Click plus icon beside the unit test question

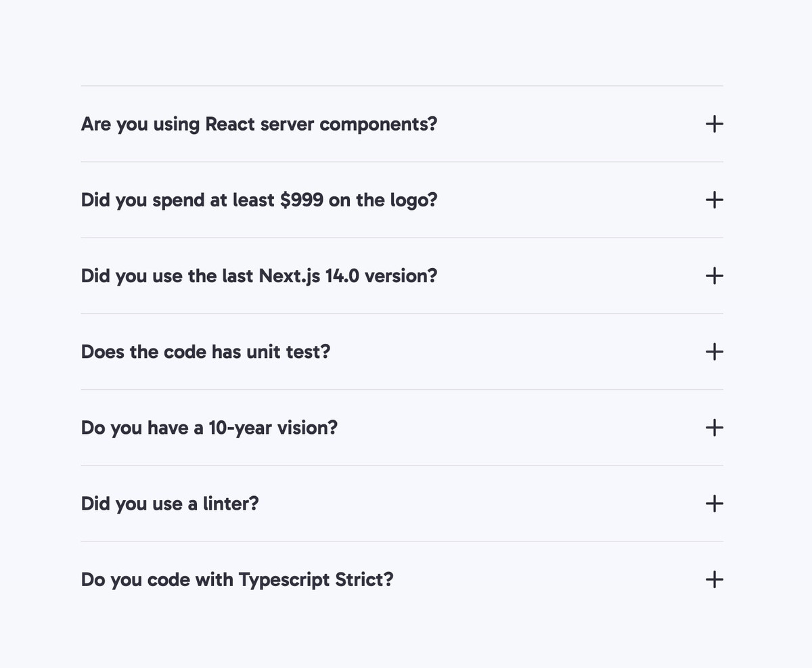point(714,351)
